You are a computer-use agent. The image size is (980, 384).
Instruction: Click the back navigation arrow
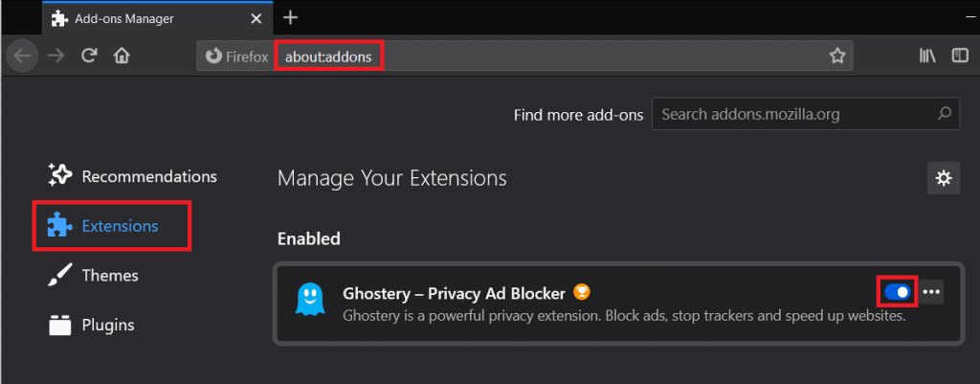click(x=22, y=56)
